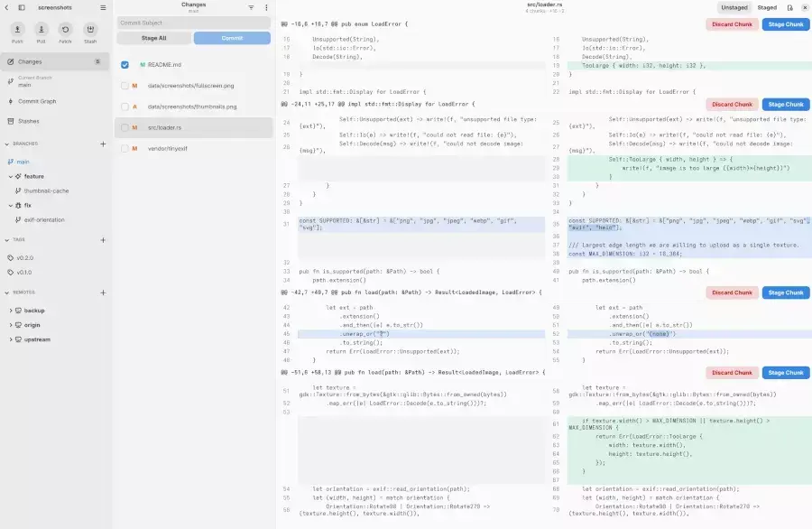Select thumbnail-cache branch
812x529 pixels.
click(x=46, y=190)
